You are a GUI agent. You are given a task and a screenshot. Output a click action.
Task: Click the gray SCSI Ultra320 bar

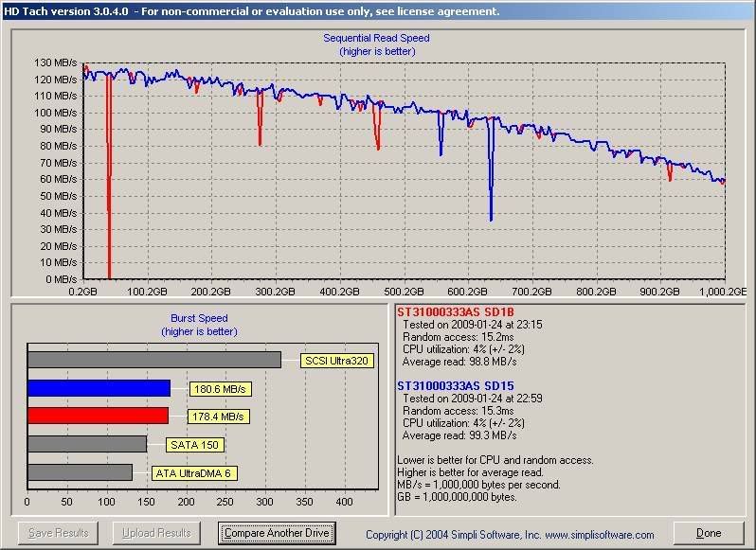coord(153,360)
